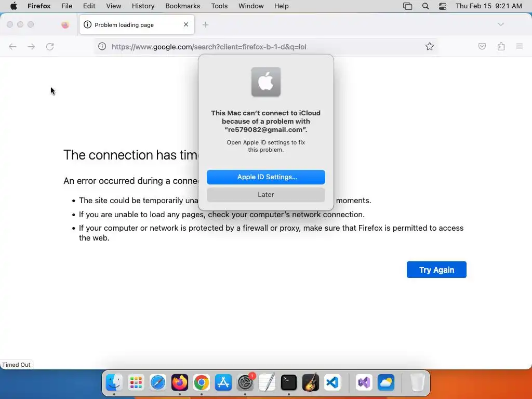Screen dimensions: 532x399
Task: Launch Safari from the Dock
Action: coord(158,382)
